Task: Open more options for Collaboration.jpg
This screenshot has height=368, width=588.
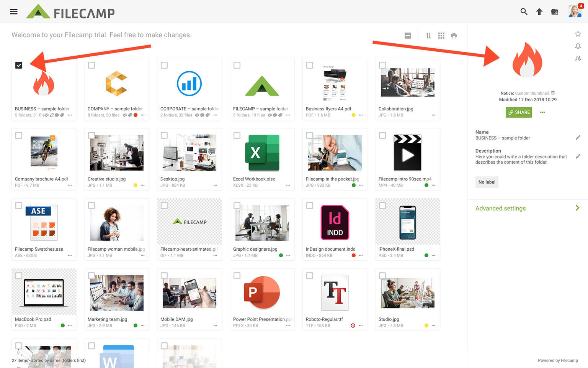Action: pyautogui.click(x=433, y=115)
